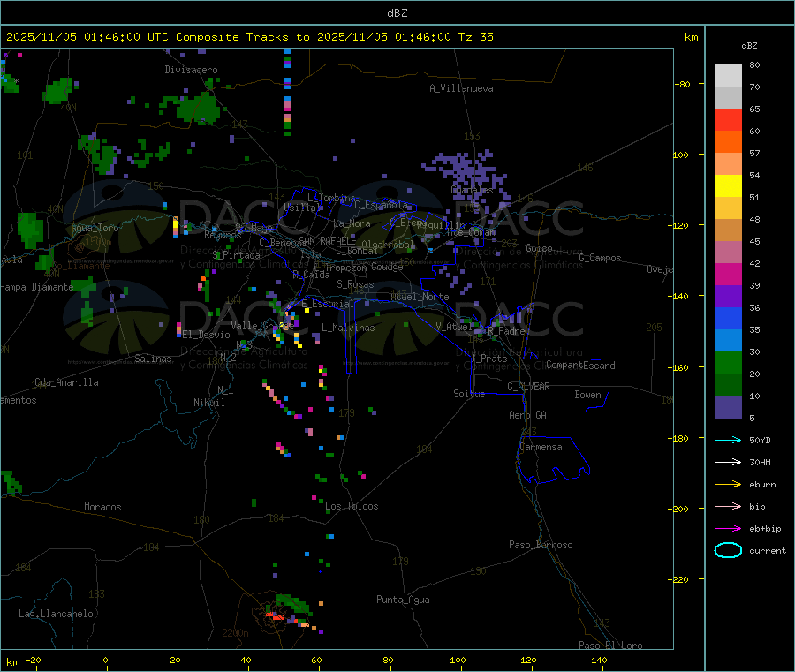Click the 'Agua_Toro' map label
The image size is (795, 672).
(x=95, y=228)
